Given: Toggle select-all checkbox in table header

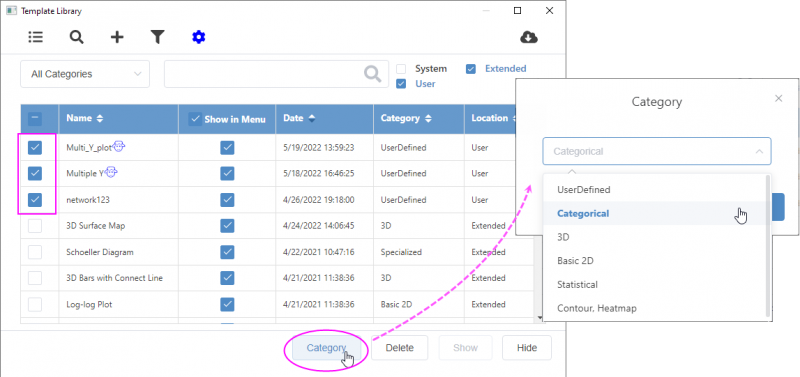Looking at the screenshot, I should pyautogui.click(x=35, y=119).
